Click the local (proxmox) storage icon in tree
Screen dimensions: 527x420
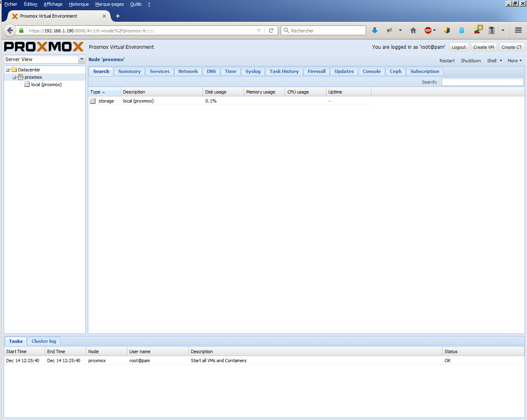coord(27,84)
